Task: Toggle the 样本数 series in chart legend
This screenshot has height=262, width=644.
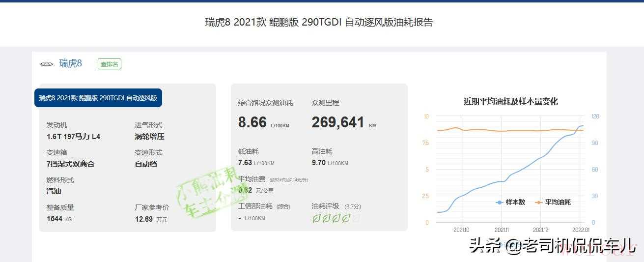Action: [515, 202]
